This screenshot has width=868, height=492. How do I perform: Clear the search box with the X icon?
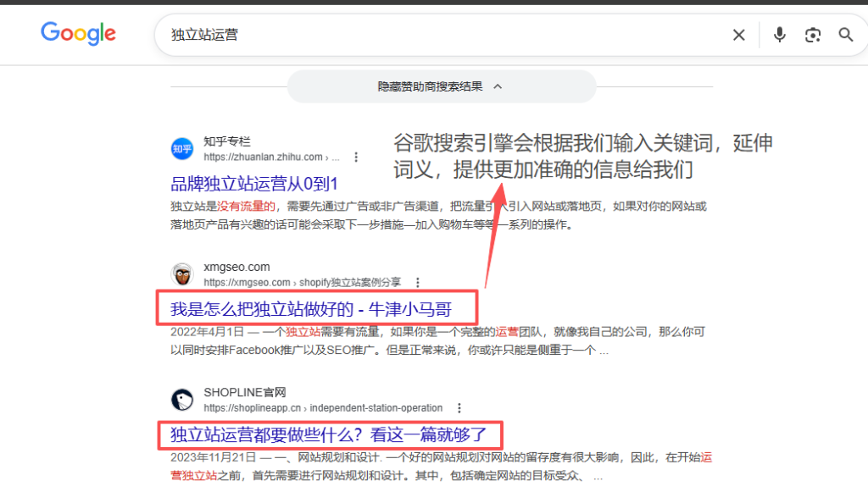tap(739, 35)
